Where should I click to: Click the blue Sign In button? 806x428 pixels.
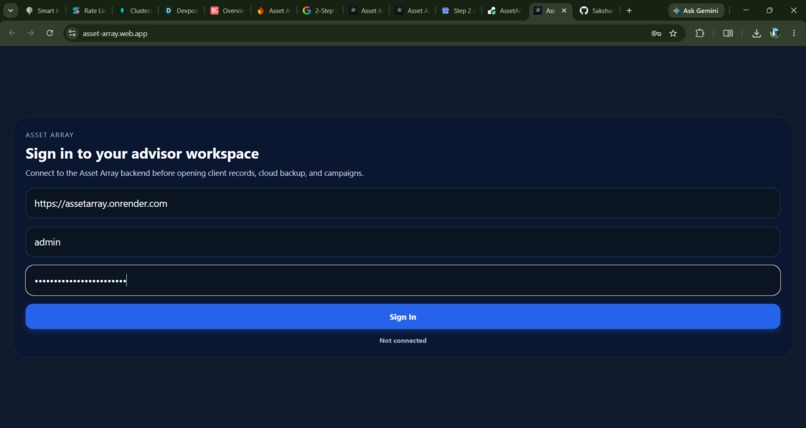click(403, 317)
